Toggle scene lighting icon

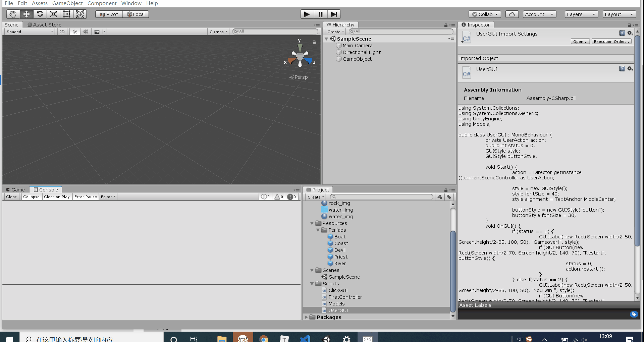click(x=75, y=32)
